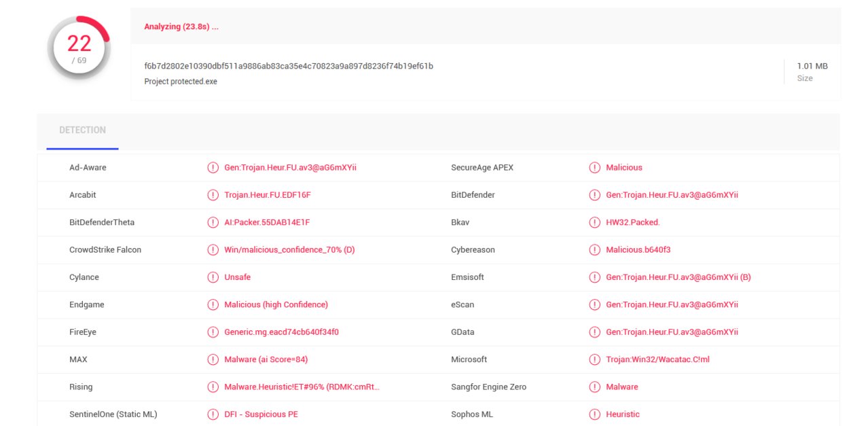Select the Arcabit engine name
Image resolution: width=868 pixels, height=426 pixels.
tap(83, 195)
